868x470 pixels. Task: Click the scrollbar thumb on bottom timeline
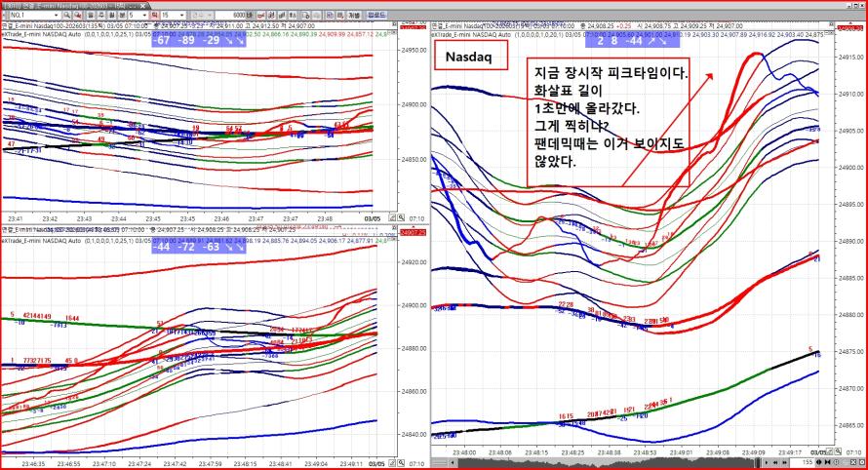coord(758,462)
